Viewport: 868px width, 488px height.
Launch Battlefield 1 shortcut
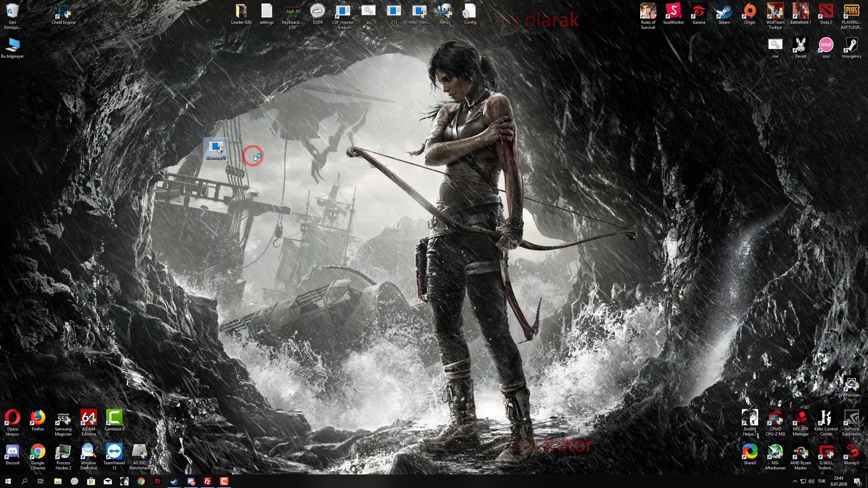coord(801,14)
